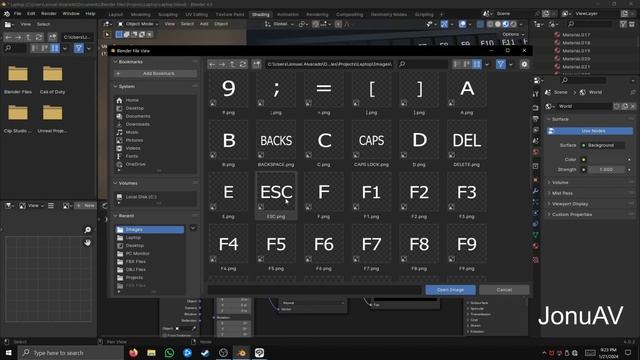The height and width of the screenshot is (360, 640).
Task: Collapse the Volumes panel
Action: (x=128, y=183)
